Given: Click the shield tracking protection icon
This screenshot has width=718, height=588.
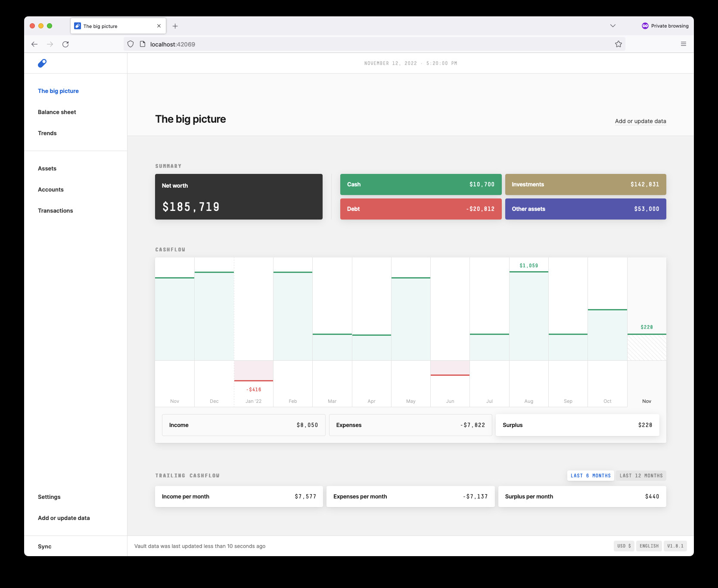Looking at the screenshot, I should click(131, 44).
